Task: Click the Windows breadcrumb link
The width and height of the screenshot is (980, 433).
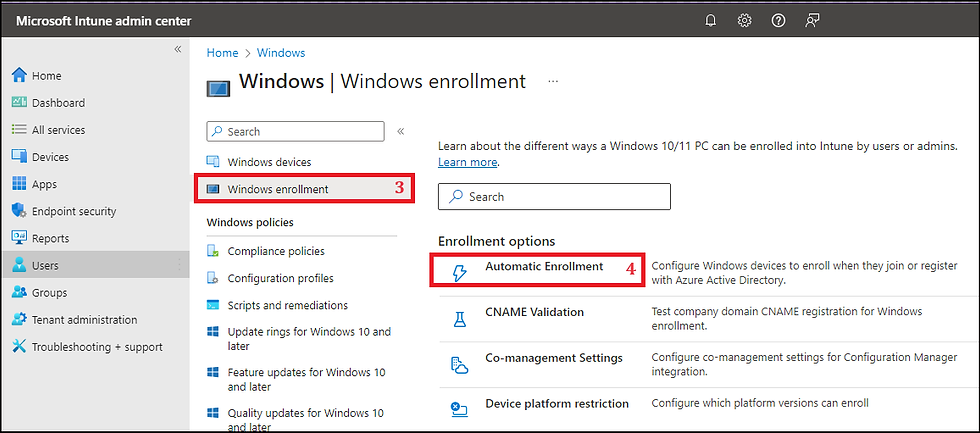Action: (x=281, y=53)
